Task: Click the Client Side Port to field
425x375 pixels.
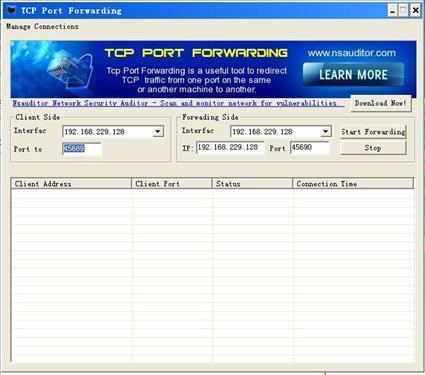Action: tap(82, 149)
